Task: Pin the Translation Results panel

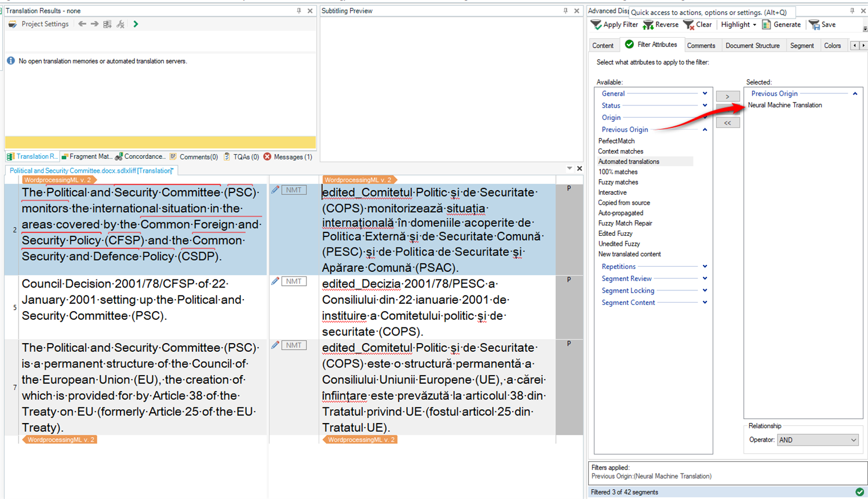Action: pos(299,11)
